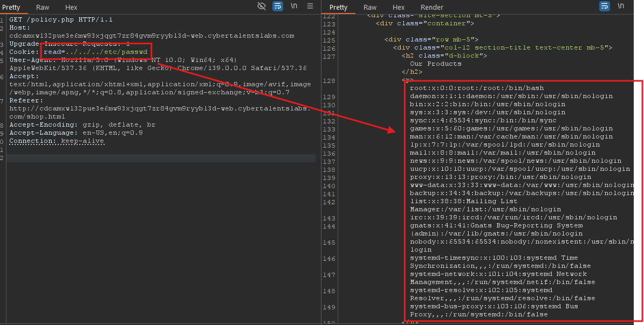Open the response Hex tab

(399, 8)
